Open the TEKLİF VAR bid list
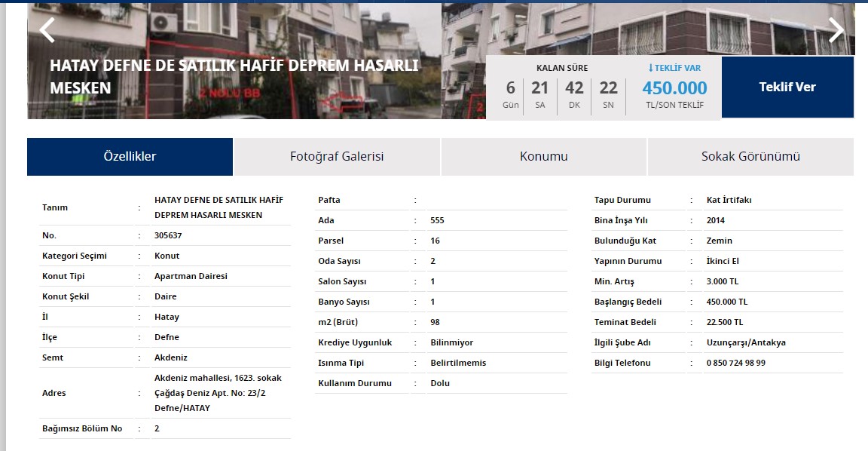This screenshot has height=451, width=868. coord(677,67)
